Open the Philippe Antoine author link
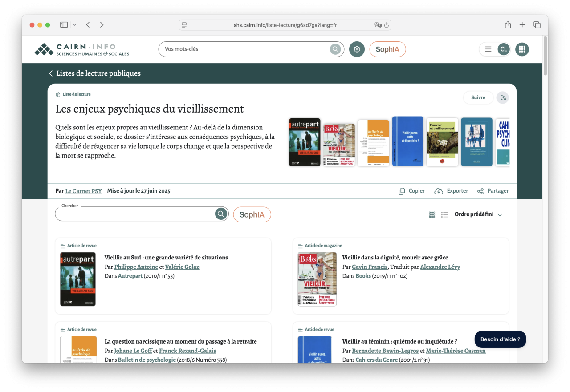570x392 pixels. (136, 267)
